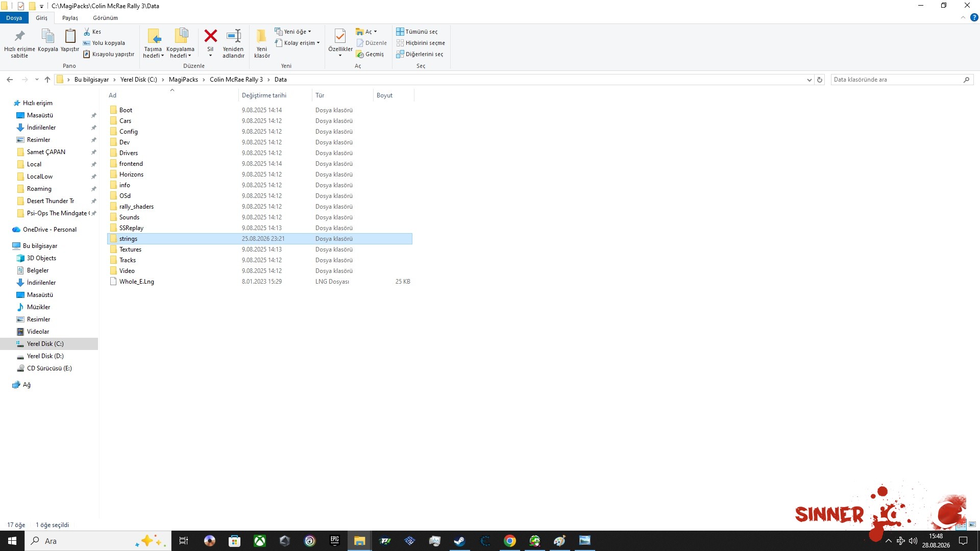This screenshot has height=551, width=980.
Task: Open Desert Thunder Tr pinned folder
Action: point(50,201)
